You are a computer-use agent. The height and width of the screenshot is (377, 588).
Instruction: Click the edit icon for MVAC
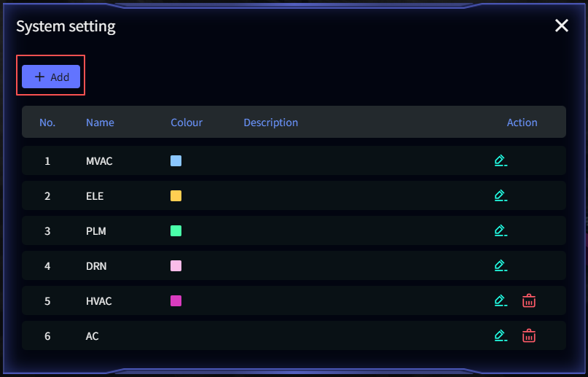(500, 160)
